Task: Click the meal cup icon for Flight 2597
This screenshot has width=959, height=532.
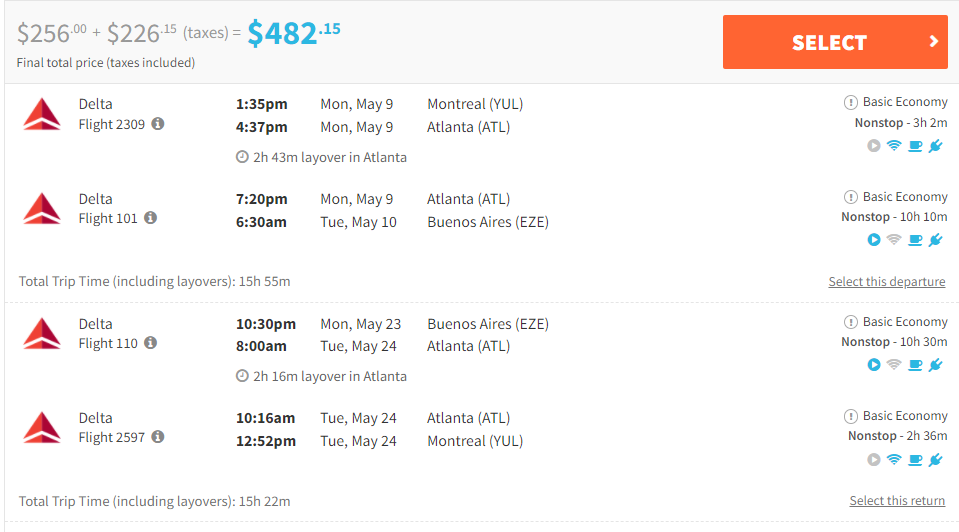Action: [915, 460]
